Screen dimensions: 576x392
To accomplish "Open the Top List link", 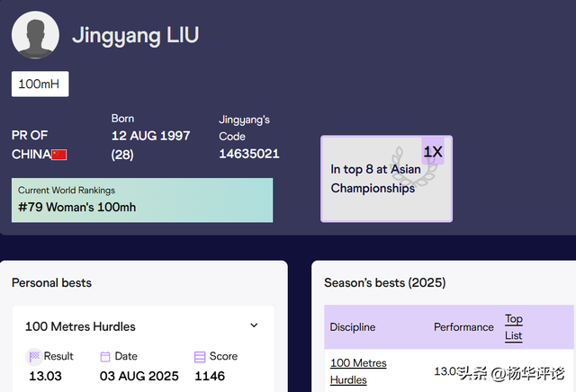I will (x=514, y=327).
